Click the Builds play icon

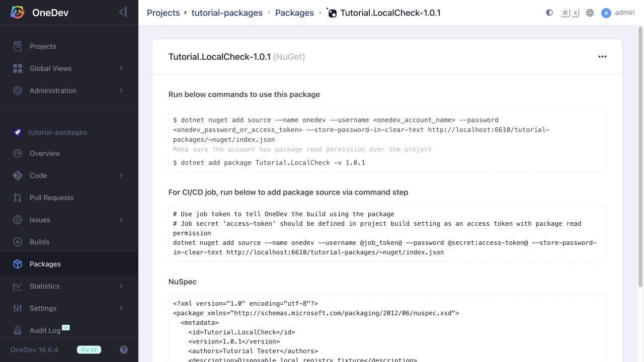tap(18, 242)
